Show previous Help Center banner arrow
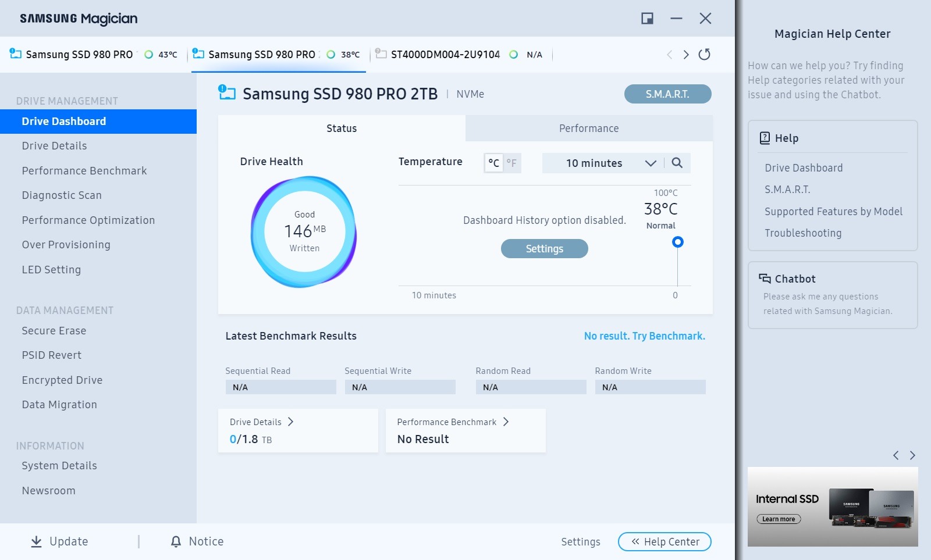The height and width of the screenshot is (560, 931). tap(896, 455)
